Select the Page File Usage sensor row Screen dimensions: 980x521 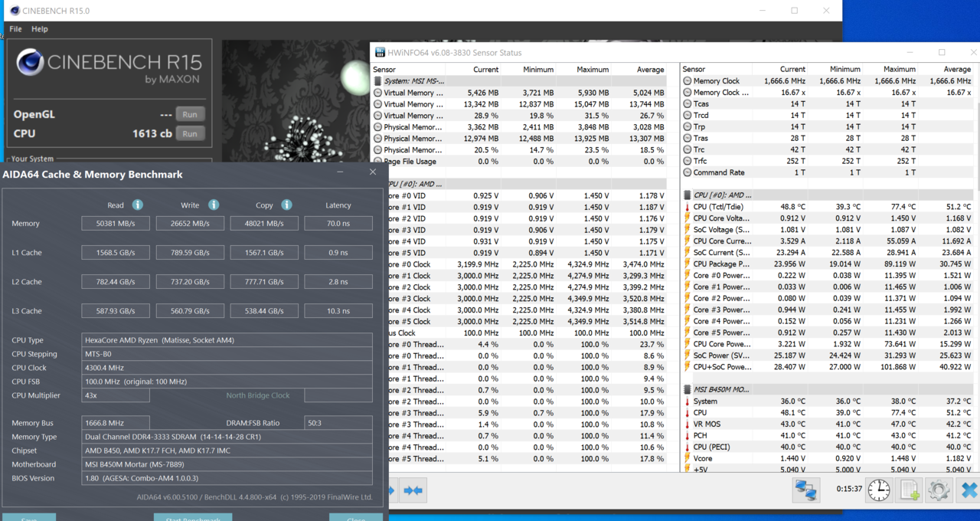(x=519, y=162)
